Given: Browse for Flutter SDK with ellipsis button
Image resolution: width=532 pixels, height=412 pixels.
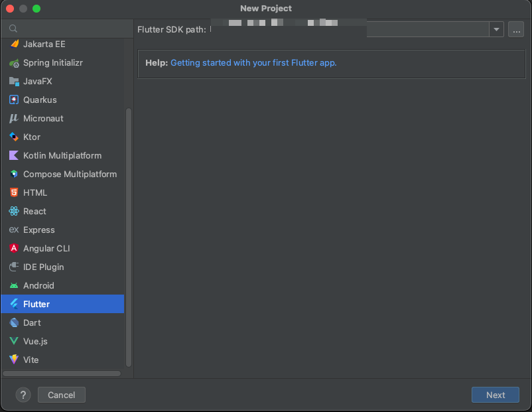Looking at the screenshot, I should pyautogui.click(x=516, y=30).
